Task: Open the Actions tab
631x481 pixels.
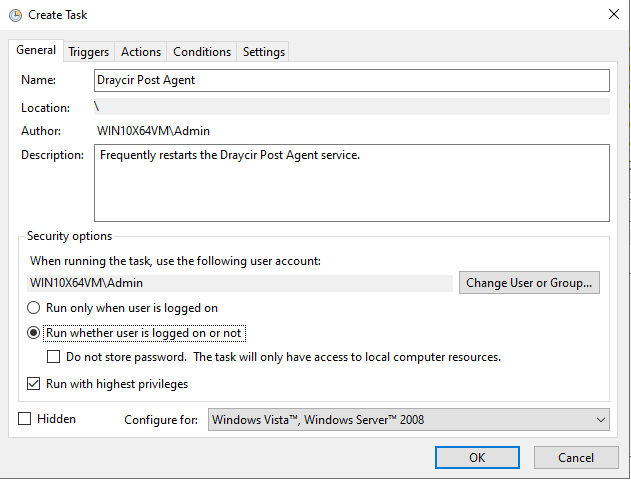Action: coord(141,52)
